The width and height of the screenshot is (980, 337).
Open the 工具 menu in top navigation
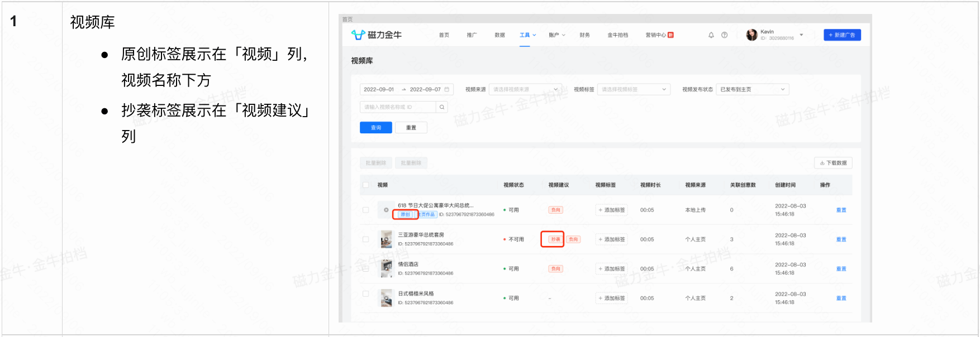coord(527,35)
